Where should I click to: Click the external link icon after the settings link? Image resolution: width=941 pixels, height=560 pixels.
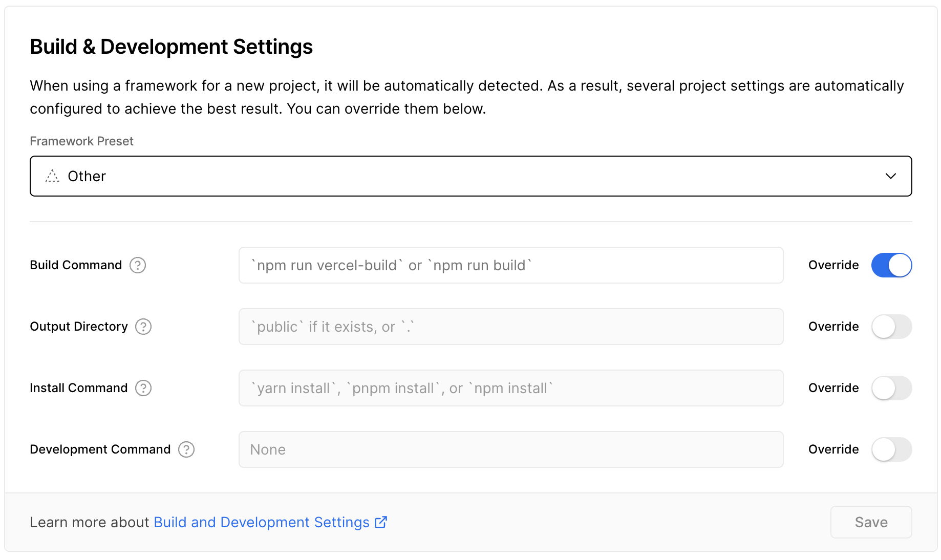click(x=381, y=522)
